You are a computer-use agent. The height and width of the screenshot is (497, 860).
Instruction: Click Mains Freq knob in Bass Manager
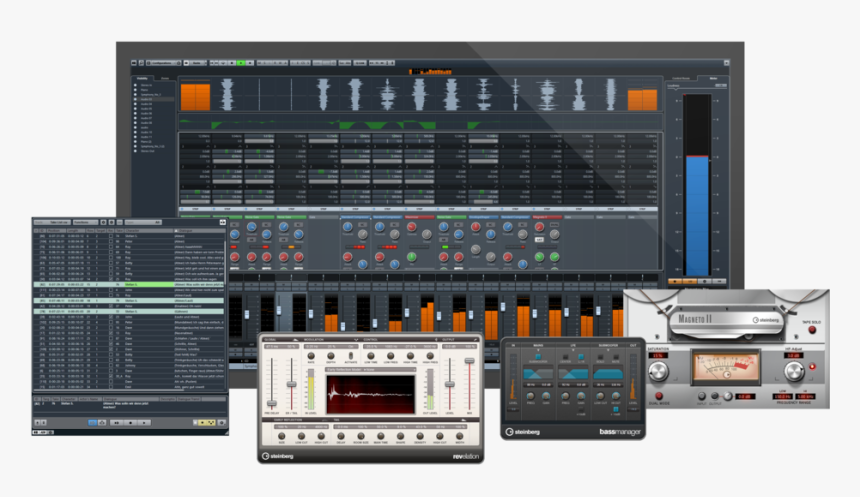click(530, 396)
